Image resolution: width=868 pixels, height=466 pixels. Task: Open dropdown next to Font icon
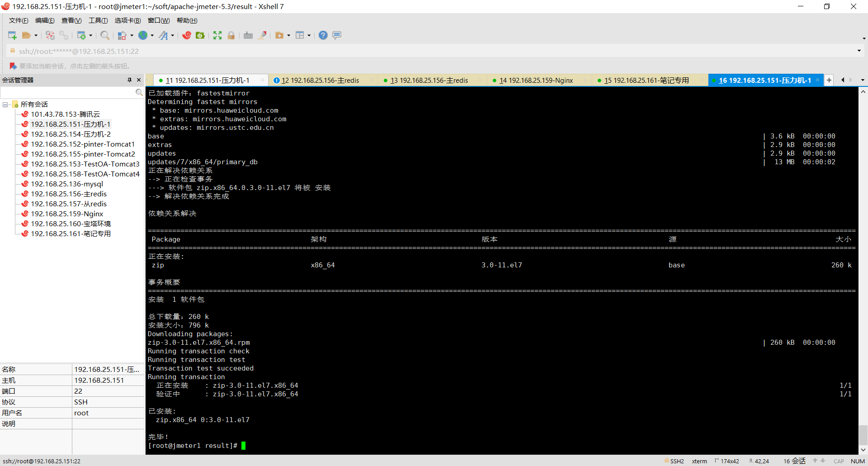(x=173, y=35)
